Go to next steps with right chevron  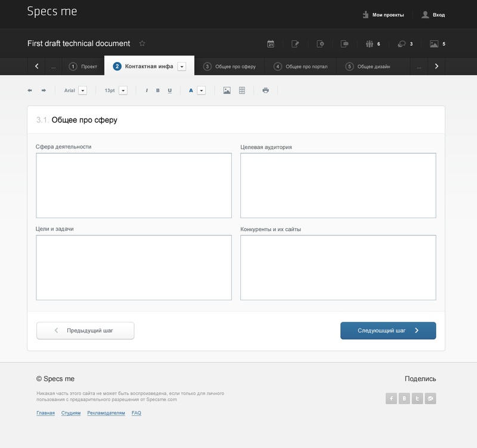coord(436,66)
